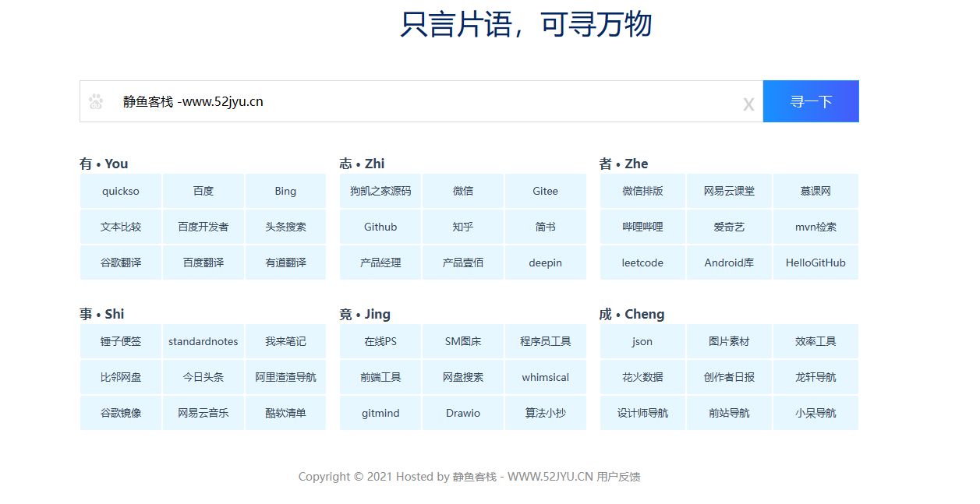Click the HelloGitHub link
Viewport: 980px width, 504px height.
pos(815,263)
